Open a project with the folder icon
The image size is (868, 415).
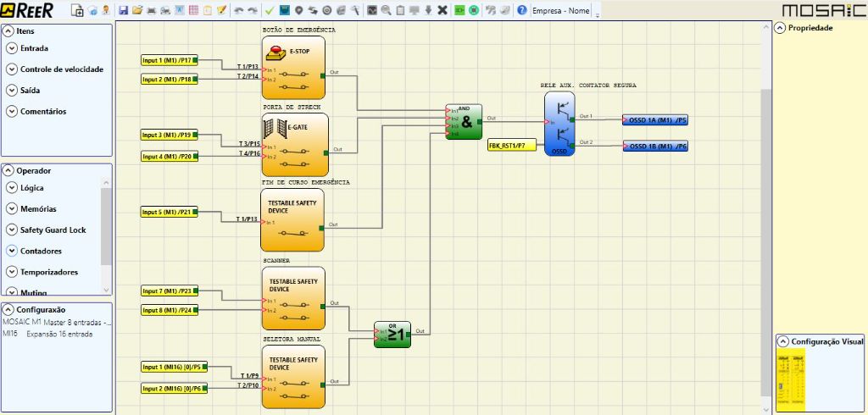click(137, 10)
